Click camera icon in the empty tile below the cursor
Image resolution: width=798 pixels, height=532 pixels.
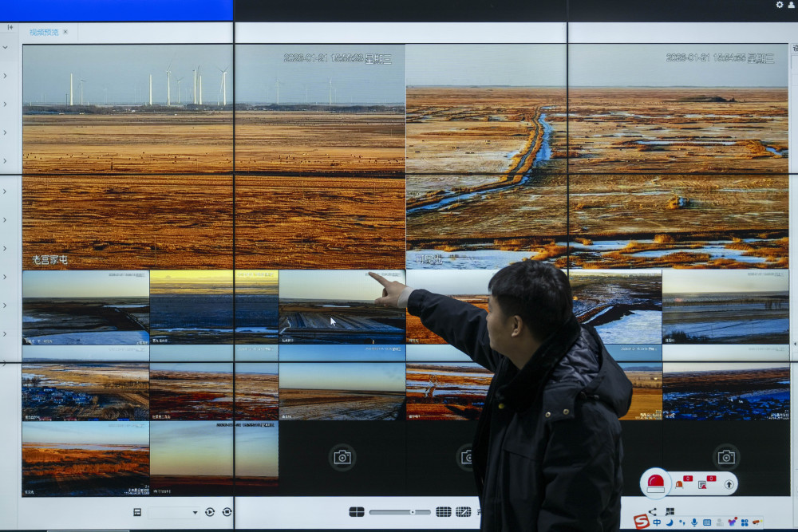click(342, 456)
